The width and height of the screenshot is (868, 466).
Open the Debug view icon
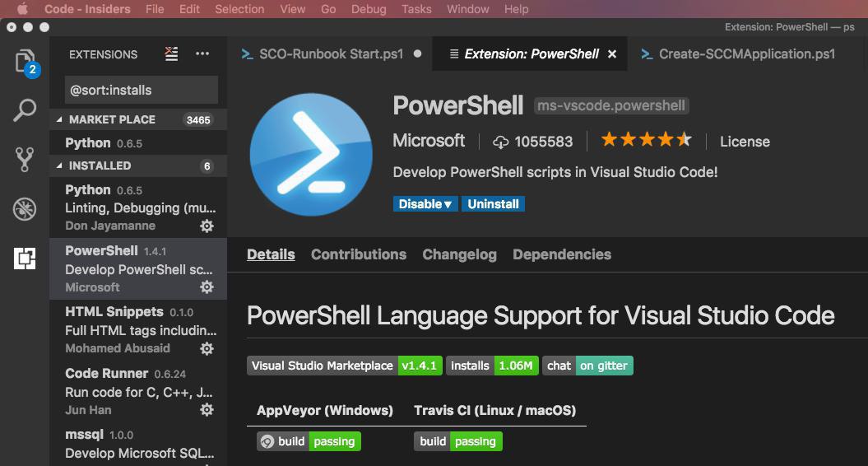pos(25,209)
